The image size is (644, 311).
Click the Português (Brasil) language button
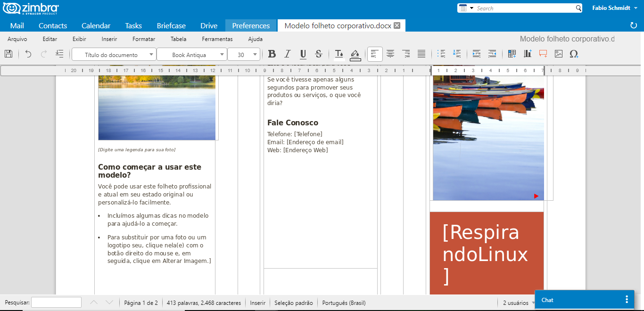[x=344, y=303]
